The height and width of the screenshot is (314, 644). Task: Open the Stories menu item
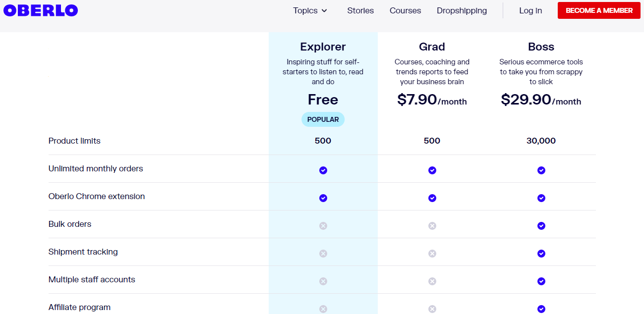coord(360,10)
